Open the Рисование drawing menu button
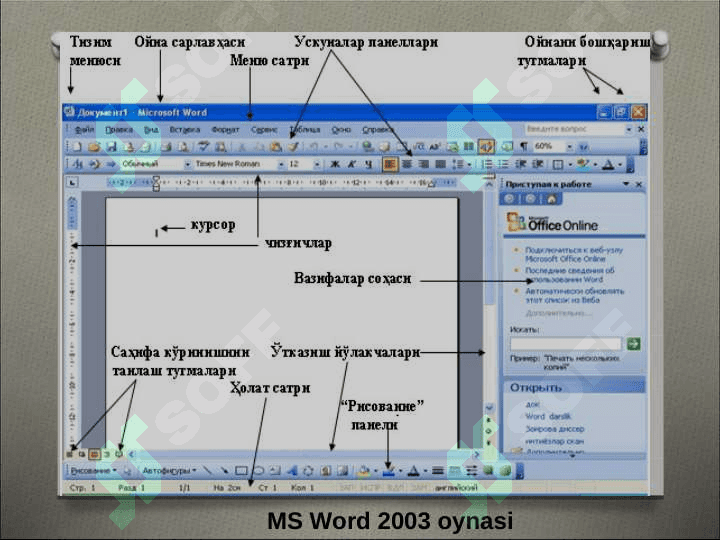Screen dimensions: 720x540 pyautogui.click(x=94, y=471)
